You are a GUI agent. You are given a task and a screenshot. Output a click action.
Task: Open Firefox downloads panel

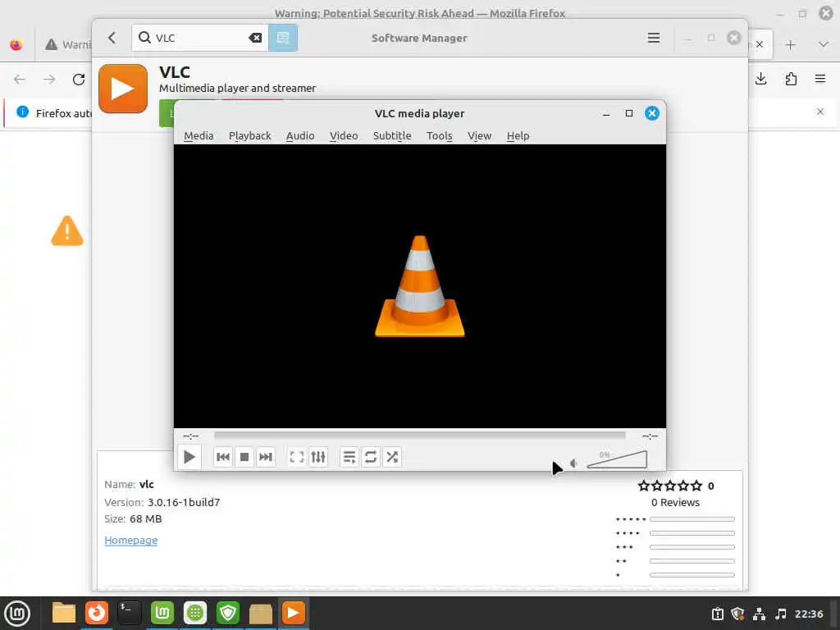760,80
